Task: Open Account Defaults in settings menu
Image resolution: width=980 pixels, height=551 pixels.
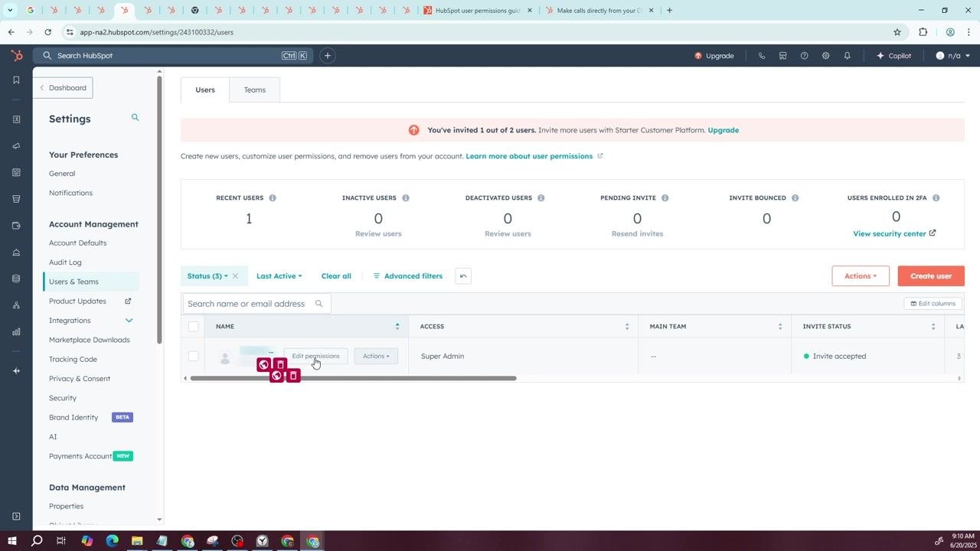Action: pyautogui.click(x=78, y=243)
